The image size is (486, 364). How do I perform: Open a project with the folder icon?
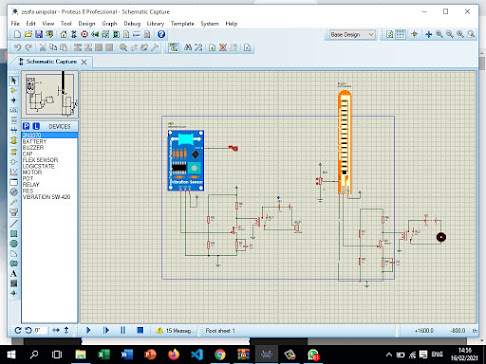point(28,34)
